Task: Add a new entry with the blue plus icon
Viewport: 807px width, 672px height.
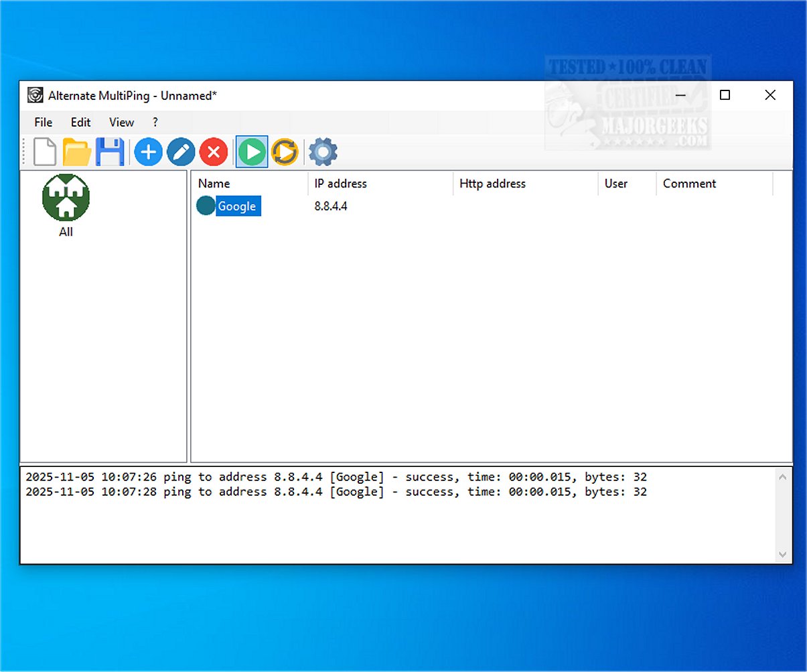Action: click(x=148, y=152)
